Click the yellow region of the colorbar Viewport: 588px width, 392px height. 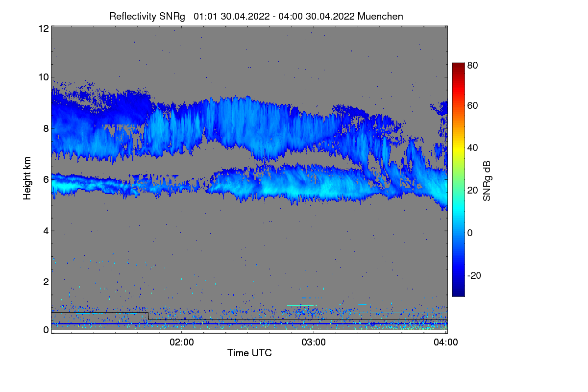pyautogui.click(x=458, y=149)
